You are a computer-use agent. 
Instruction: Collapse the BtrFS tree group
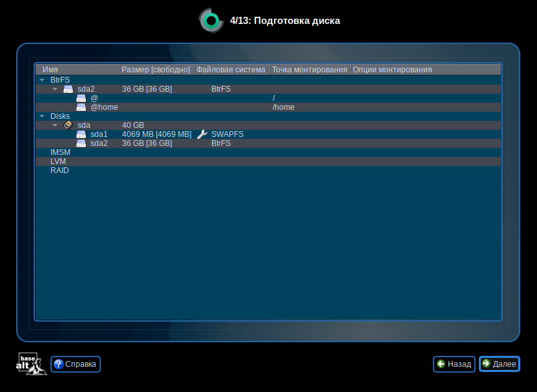click(42, 80)
